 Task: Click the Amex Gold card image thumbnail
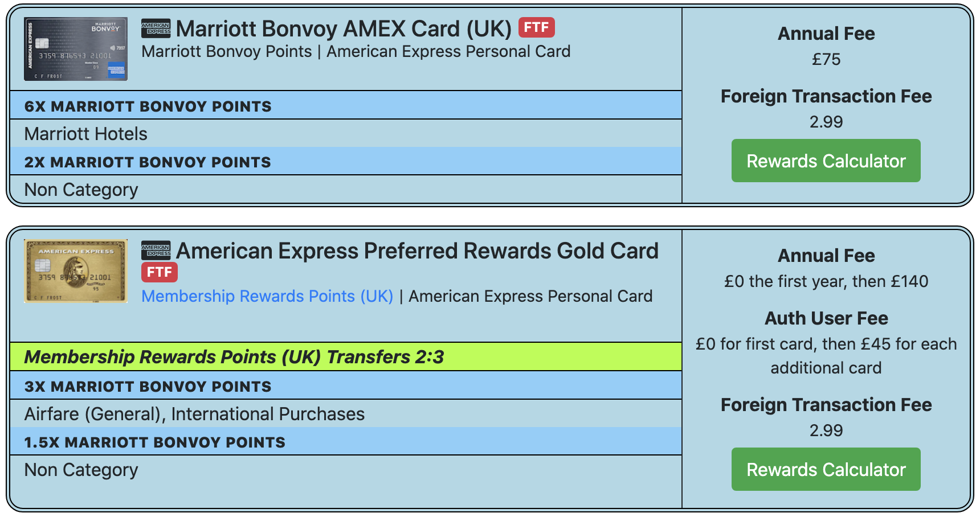76,271
